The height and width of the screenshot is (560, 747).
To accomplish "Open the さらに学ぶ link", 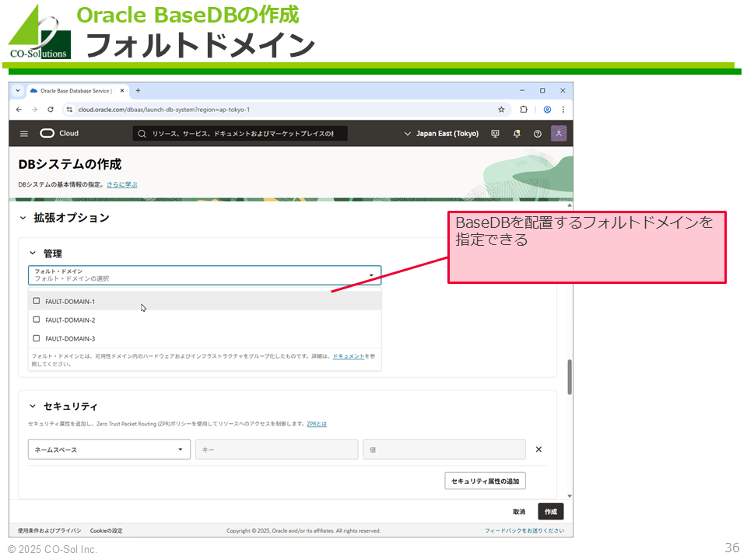I will coord(122,185).
